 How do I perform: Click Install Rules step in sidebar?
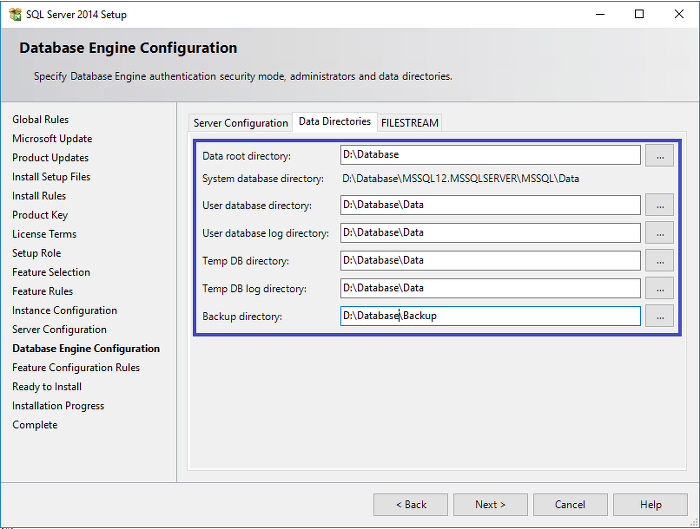[x=39, y=196]
